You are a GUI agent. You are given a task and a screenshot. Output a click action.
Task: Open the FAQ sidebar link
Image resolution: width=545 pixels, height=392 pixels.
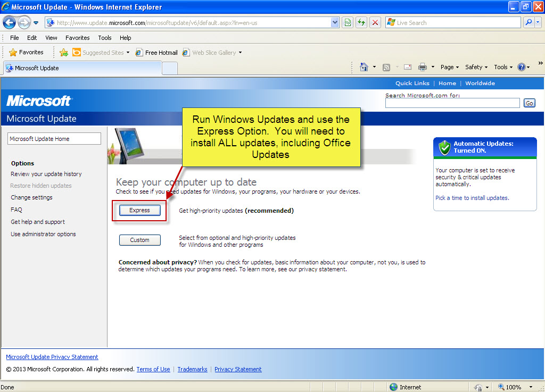tap(16, 210)
